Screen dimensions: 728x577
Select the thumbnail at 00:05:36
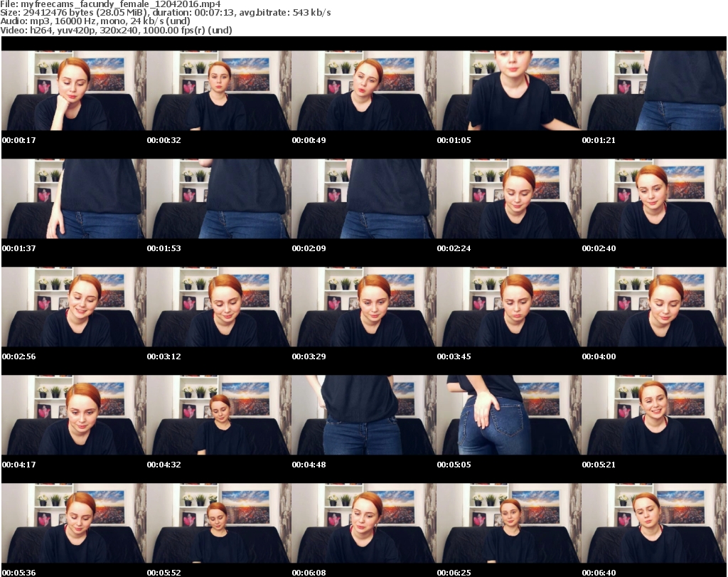click(74, 524)
